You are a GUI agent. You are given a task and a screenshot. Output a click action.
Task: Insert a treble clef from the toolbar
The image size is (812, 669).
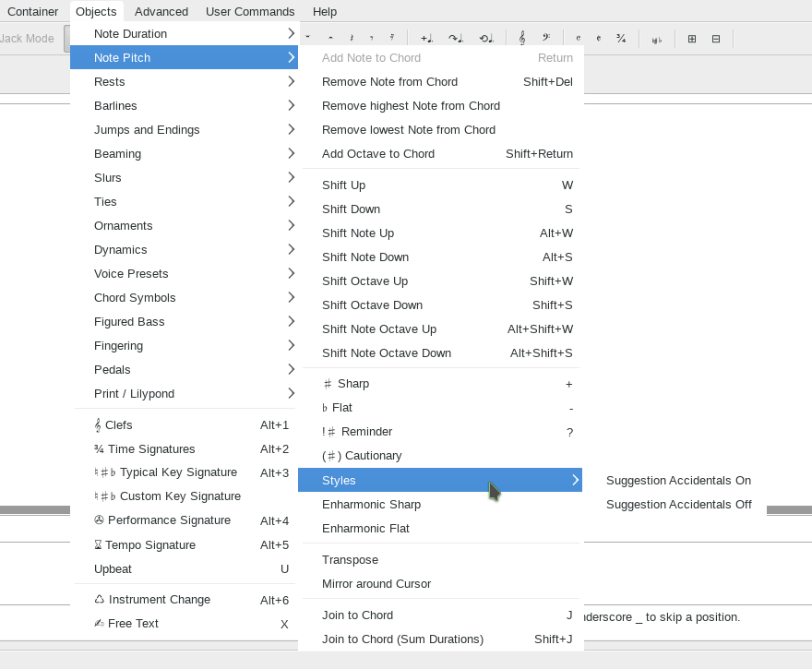click(522, 39)
